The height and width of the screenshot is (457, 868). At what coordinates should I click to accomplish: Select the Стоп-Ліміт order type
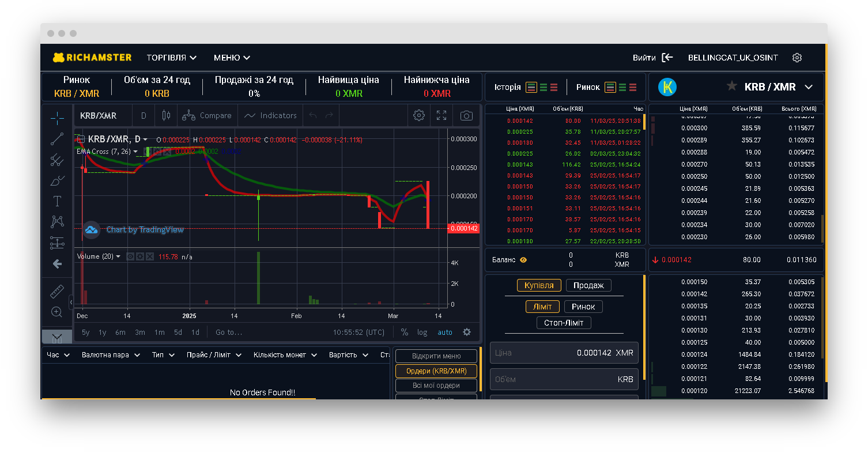click(564, 323)
